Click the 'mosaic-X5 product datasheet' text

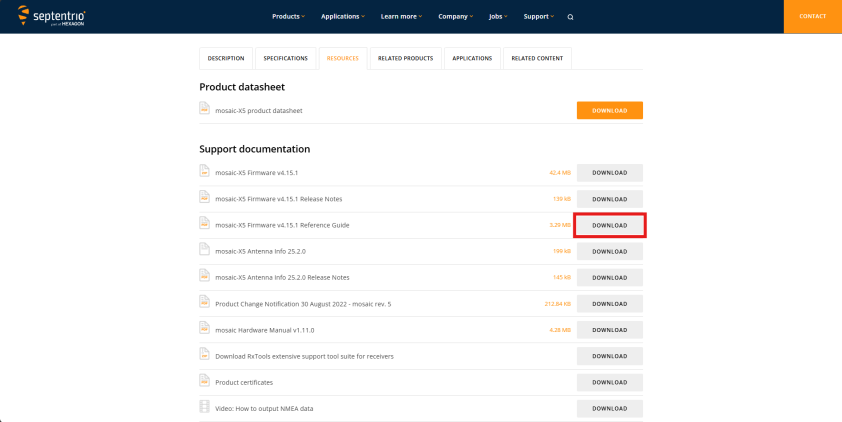click(259, 111)
